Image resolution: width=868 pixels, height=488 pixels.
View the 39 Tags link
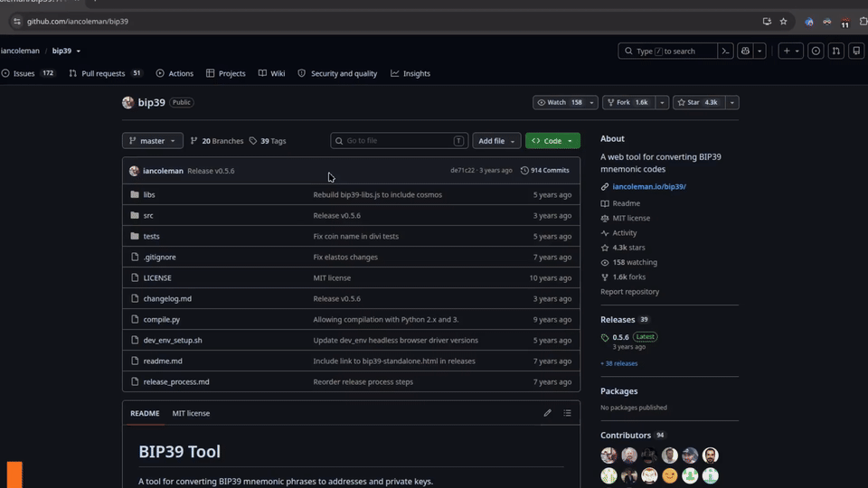268,141
